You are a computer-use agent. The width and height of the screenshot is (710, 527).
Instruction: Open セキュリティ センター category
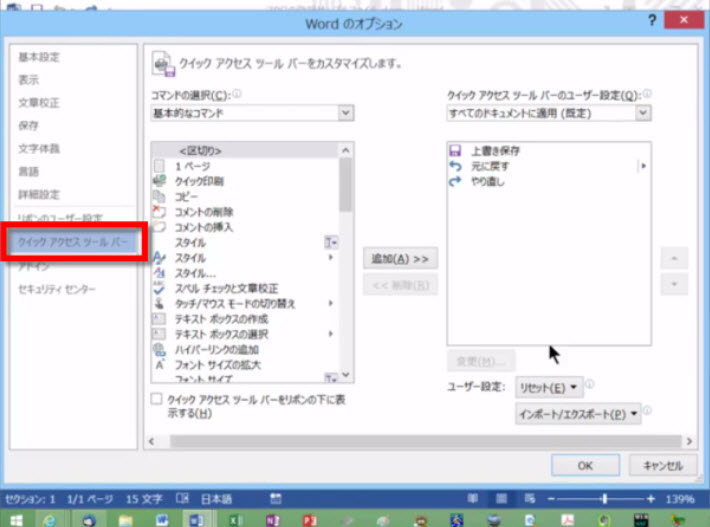[57, 289]
